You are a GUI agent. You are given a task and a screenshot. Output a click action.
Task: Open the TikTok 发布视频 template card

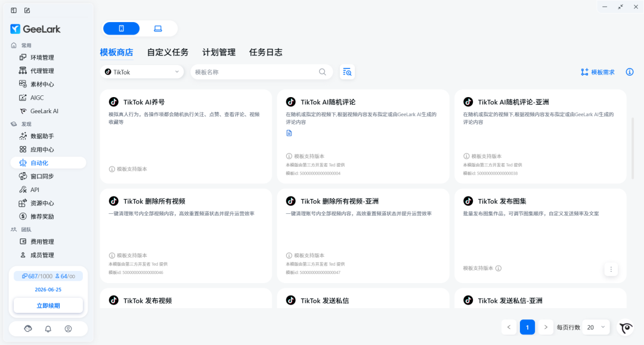[186, 299]
